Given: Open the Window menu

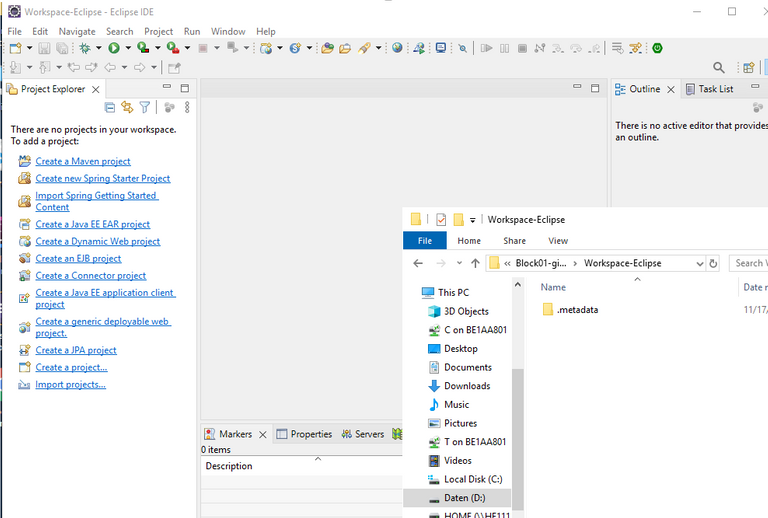Looking at the screenshot, I should (x=228, y=31).
